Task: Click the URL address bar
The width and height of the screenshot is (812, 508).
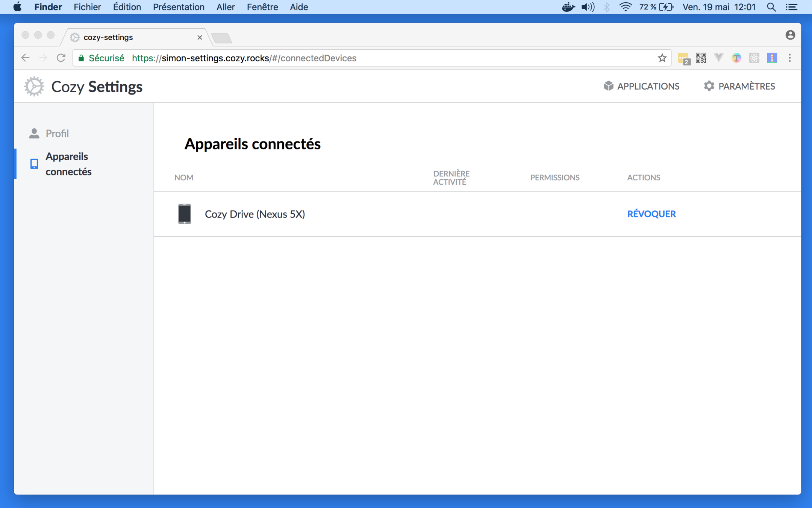Action: pos(376,58)
